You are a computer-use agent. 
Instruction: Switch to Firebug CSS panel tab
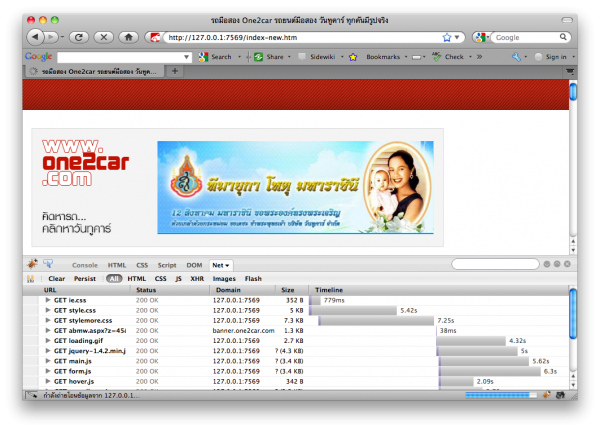tap(142, 265)
